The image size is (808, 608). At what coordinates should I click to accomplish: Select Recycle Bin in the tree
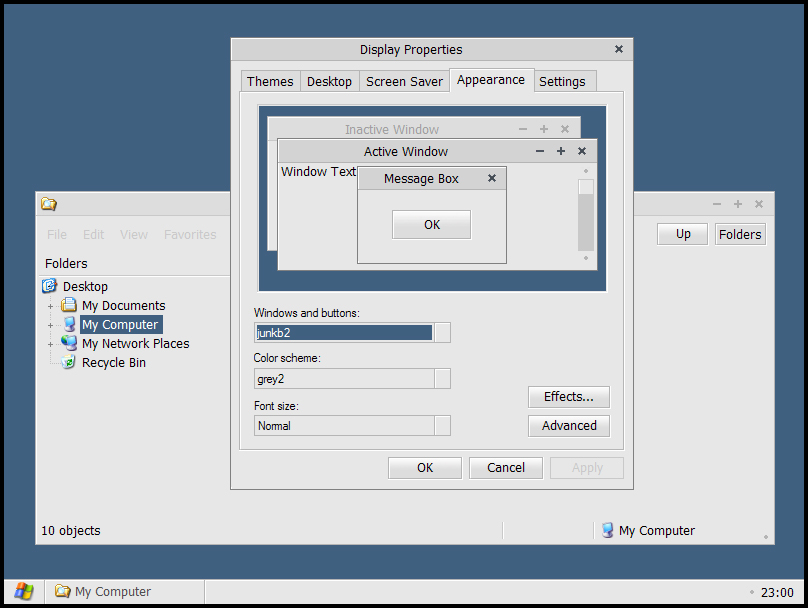[114, 363]
